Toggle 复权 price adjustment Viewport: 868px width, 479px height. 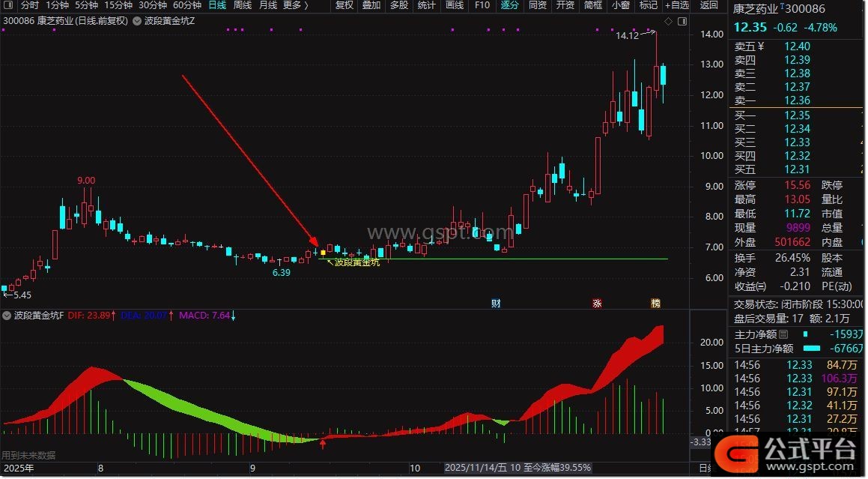click(344, 5)
